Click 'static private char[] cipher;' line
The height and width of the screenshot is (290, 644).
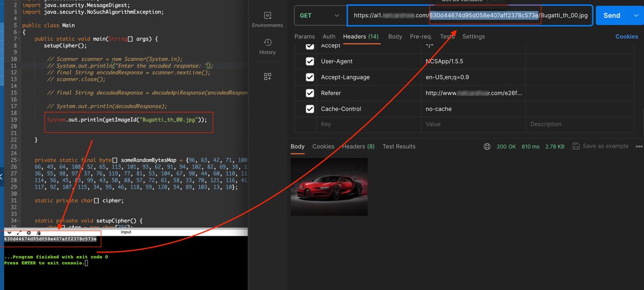(79, 200)
